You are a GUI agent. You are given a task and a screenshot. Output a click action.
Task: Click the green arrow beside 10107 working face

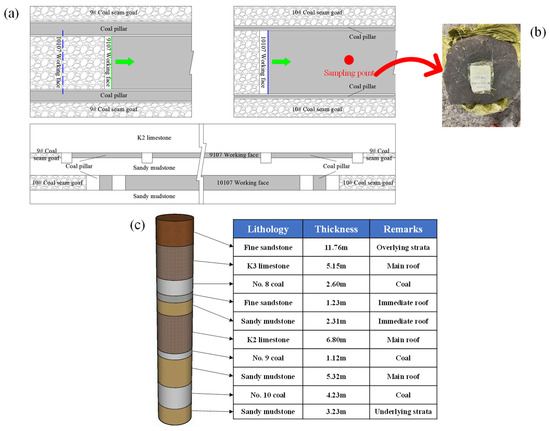(282, 62)
